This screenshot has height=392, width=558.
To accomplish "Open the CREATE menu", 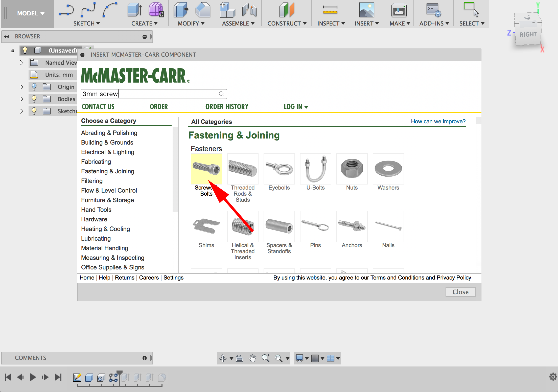I will tap(145, 24).
